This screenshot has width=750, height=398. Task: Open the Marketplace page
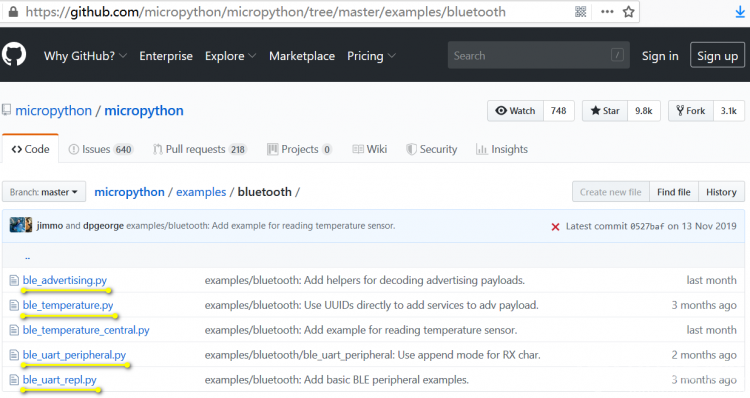click(302, 56)
